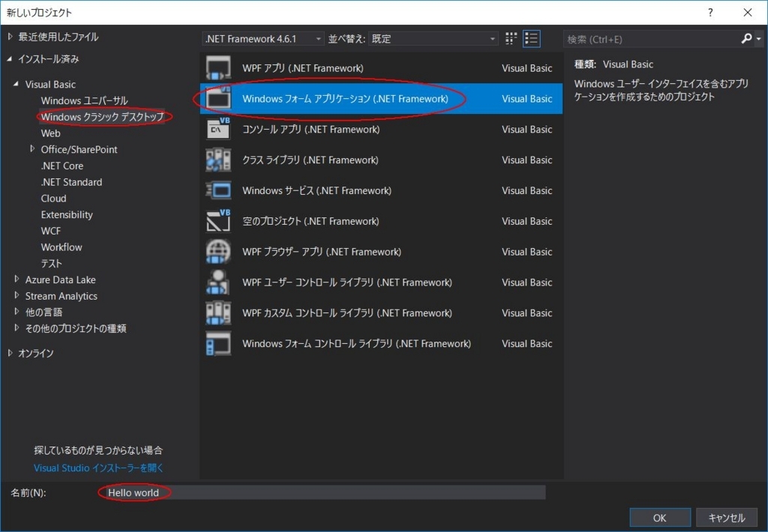Open the help question mark button
Image resolution: width=768 pixels, height=532 pixels.
(710, 13)
